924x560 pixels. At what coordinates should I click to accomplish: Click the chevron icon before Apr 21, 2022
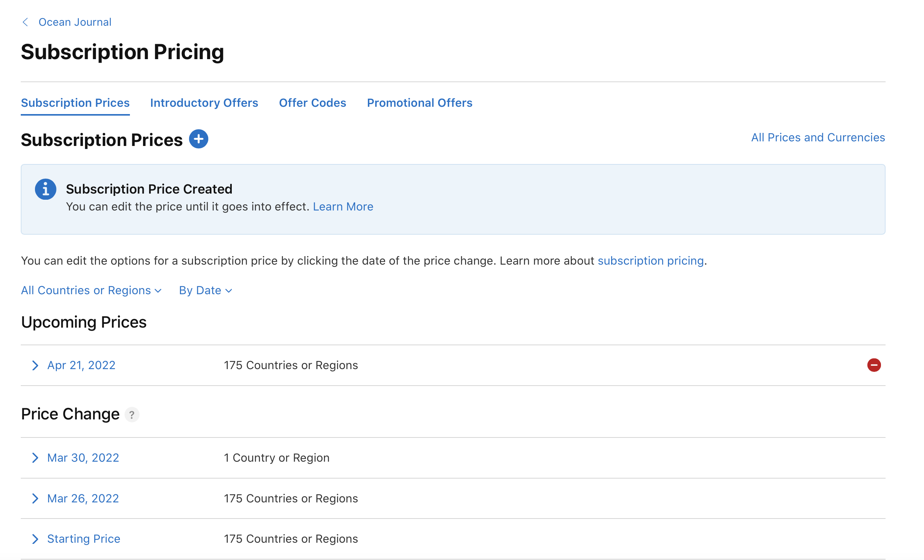35,365
